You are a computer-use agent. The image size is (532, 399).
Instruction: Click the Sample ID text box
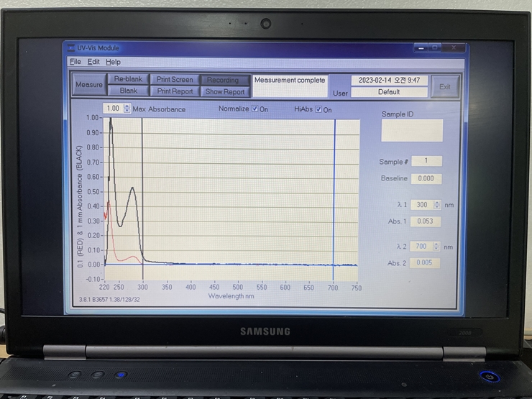click(412, 131)
